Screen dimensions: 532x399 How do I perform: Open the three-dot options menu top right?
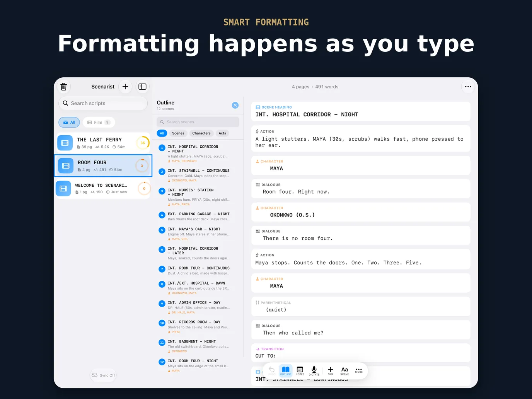click(x=468, y=87)
